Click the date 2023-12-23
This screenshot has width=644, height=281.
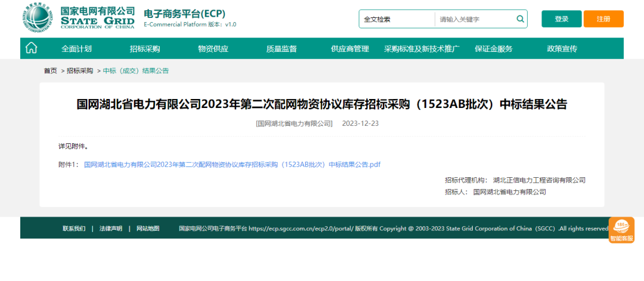[x=360, y=123]
